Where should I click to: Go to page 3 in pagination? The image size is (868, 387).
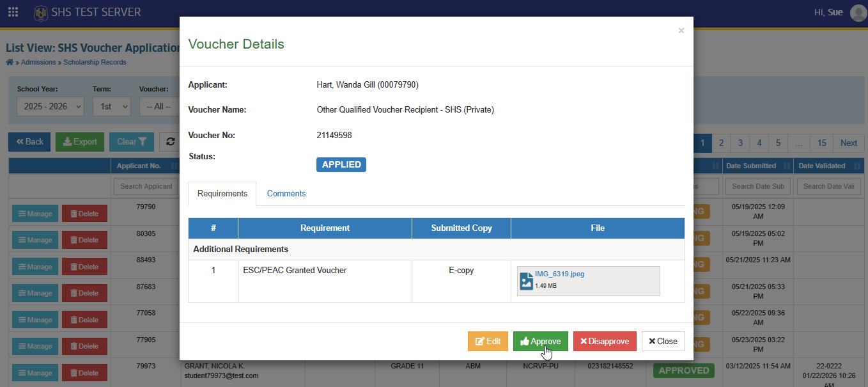740,143
